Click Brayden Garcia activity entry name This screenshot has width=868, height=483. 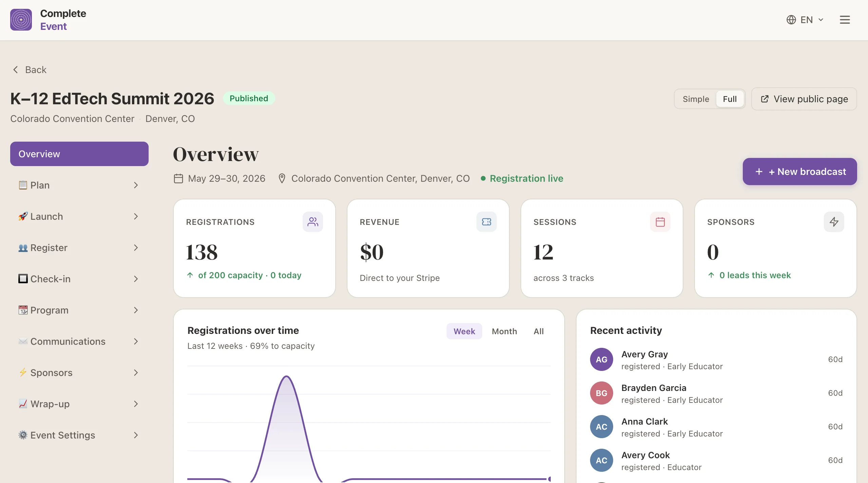pyautogui.click(x=654, y=388)
